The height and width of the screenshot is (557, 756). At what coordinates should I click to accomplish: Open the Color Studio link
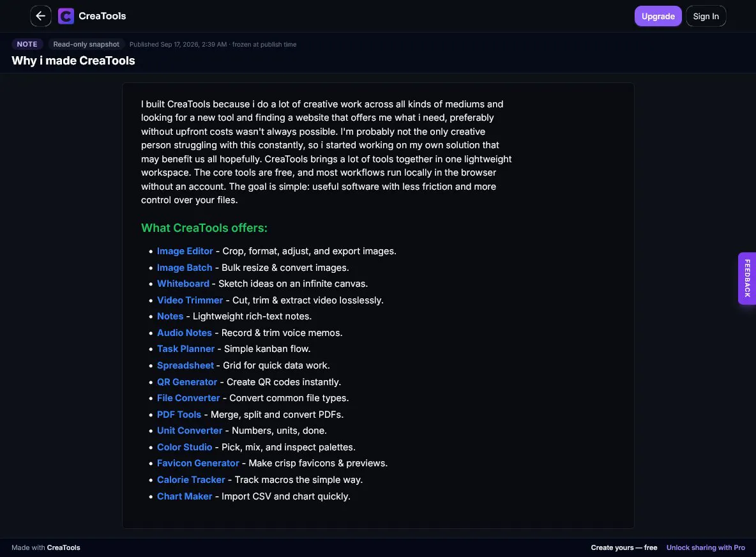184,447
